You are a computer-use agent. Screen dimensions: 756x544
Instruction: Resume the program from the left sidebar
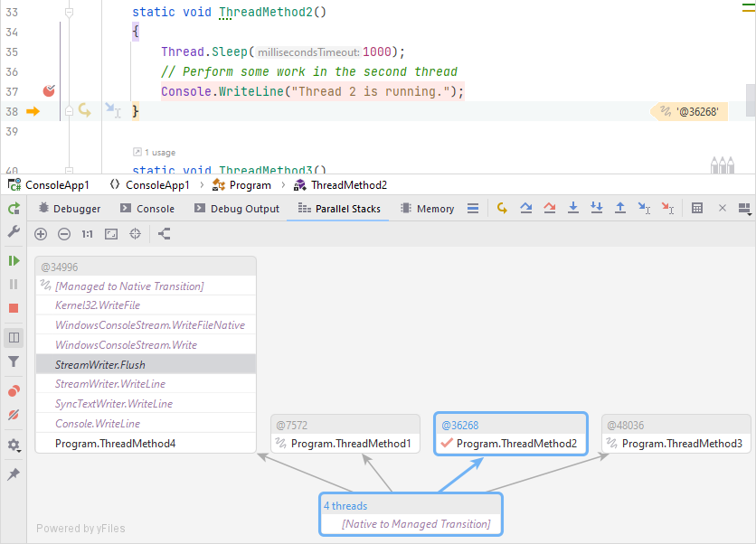click(13, 260)
